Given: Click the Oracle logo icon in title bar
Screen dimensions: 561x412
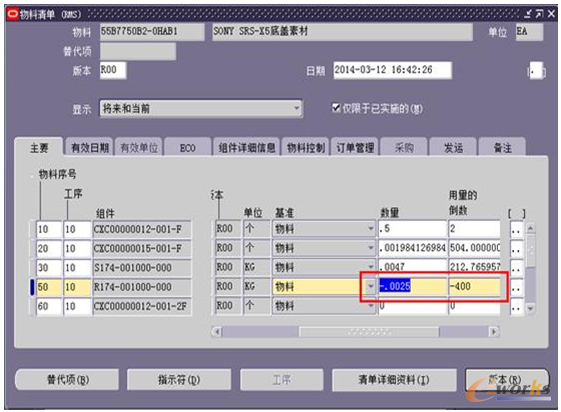Looking at the screenshot, I should pyautogui.click(x=13, y=14).
